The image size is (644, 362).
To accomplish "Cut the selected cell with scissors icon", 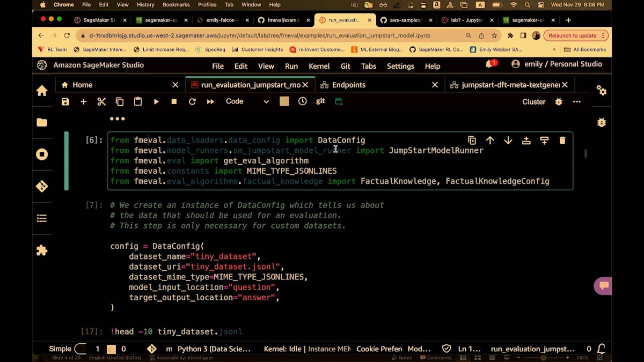I will click(101, 101).
